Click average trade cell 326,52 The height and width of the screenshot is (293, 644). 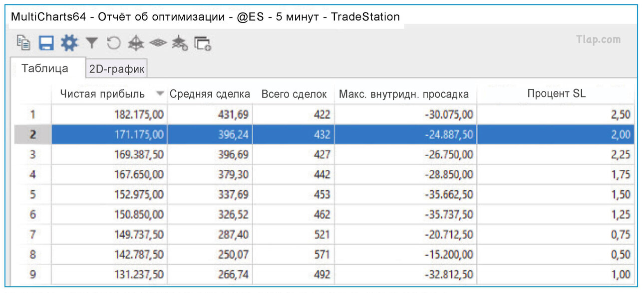(x=210, y=214)
